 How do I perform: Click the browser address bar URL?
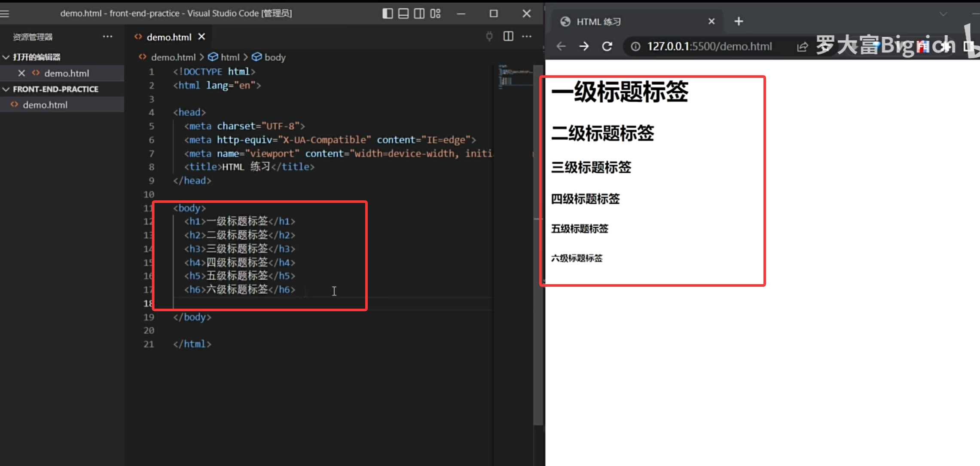pos(709,46)
